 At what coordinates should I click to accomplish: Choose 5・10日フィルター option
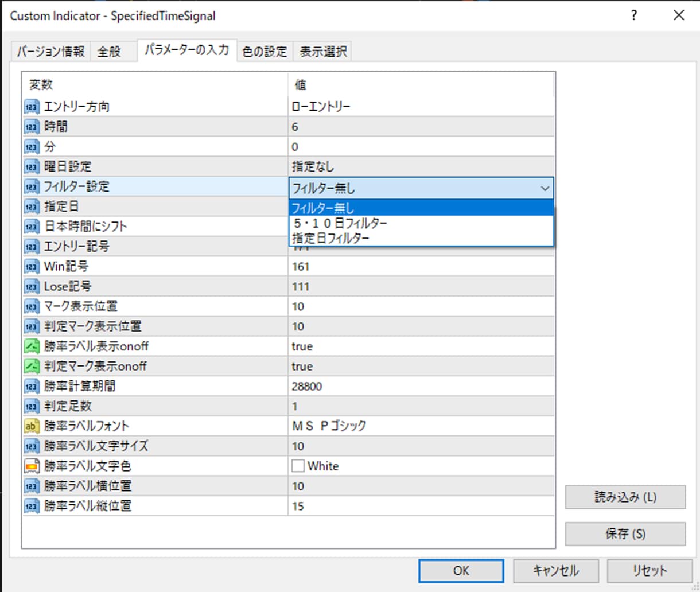pyautogui.click(x=421, y=223)
